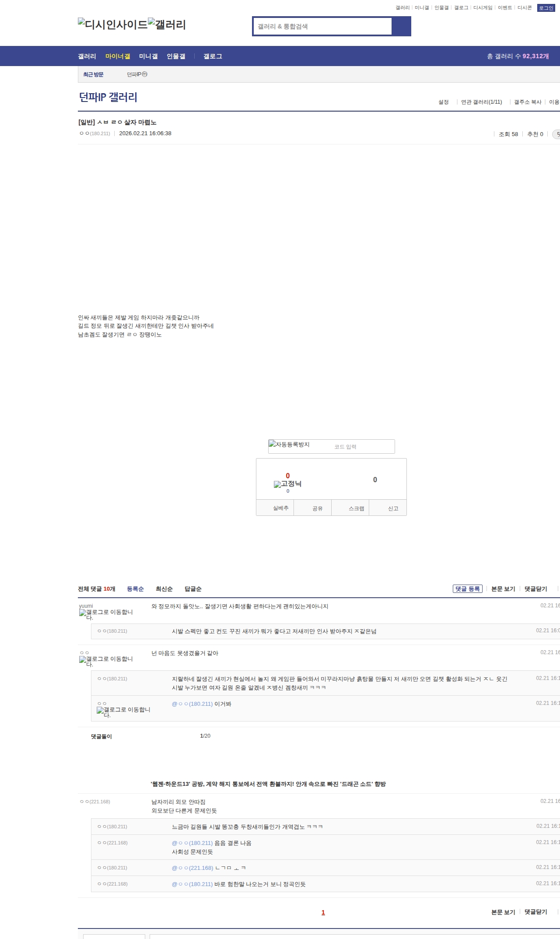Viewport: 560px width, 939px height.
Task: Click the '총 갤러리 수 92,312개' text
Action: (x=518, y=56)
